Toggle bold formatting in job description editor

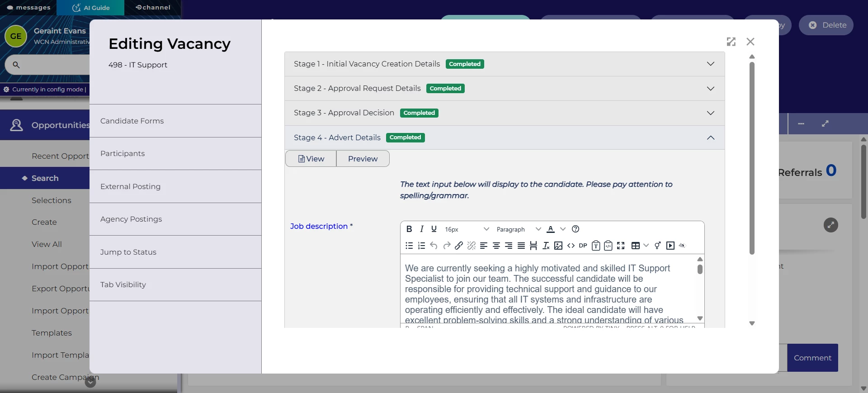(409, 229)
